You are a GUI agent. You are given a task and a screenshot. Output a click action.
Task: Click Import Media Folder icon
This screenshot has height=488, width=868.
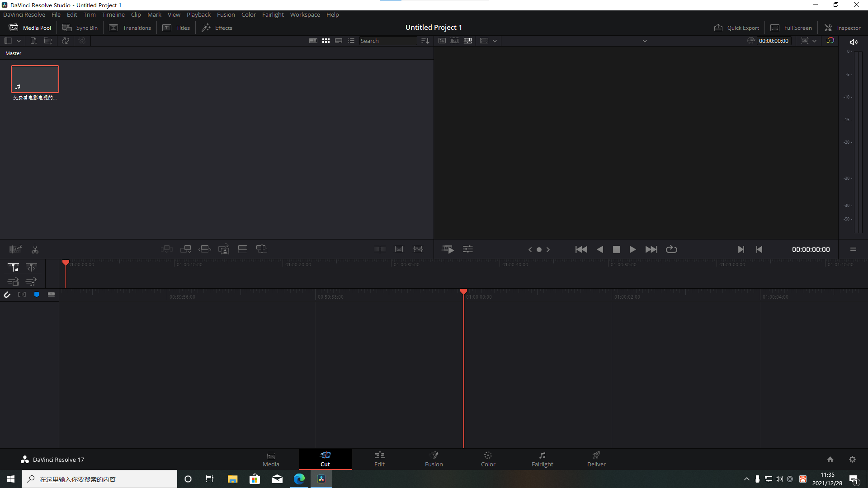click(x=48, y=41)
